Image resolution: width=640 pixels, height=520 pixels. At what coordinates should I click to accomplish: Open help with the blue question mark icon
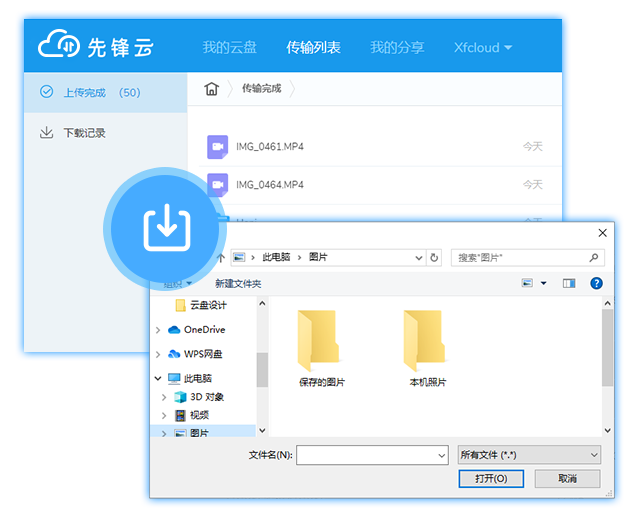click(596, 284)
